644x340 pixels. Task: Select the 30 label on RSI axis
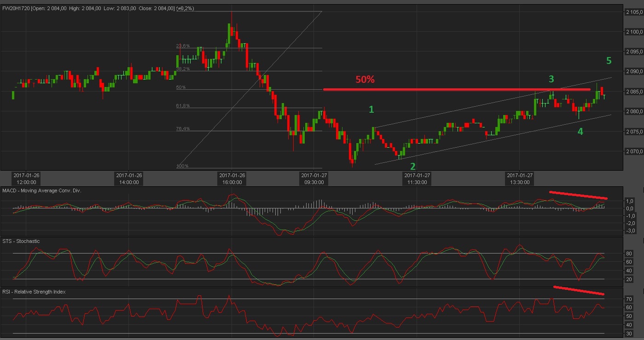click(x=629, y=333)
